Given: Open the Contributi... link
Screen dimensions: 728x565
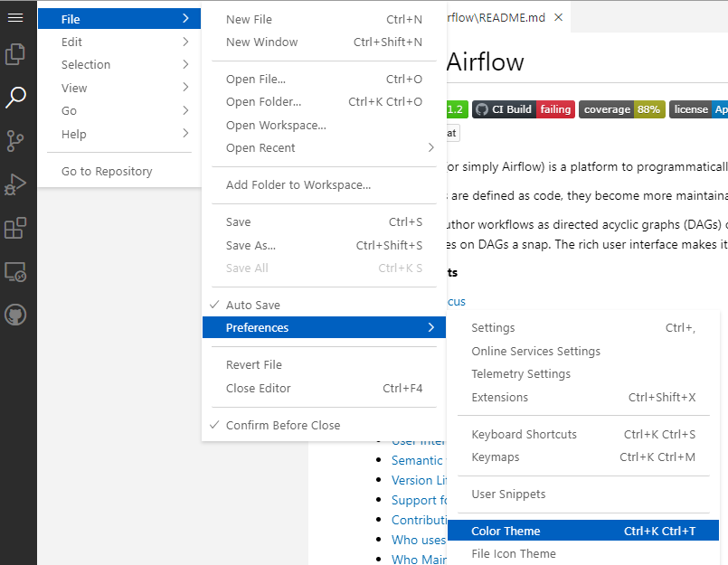Looking at the screenshot, I should coord(419,521).
